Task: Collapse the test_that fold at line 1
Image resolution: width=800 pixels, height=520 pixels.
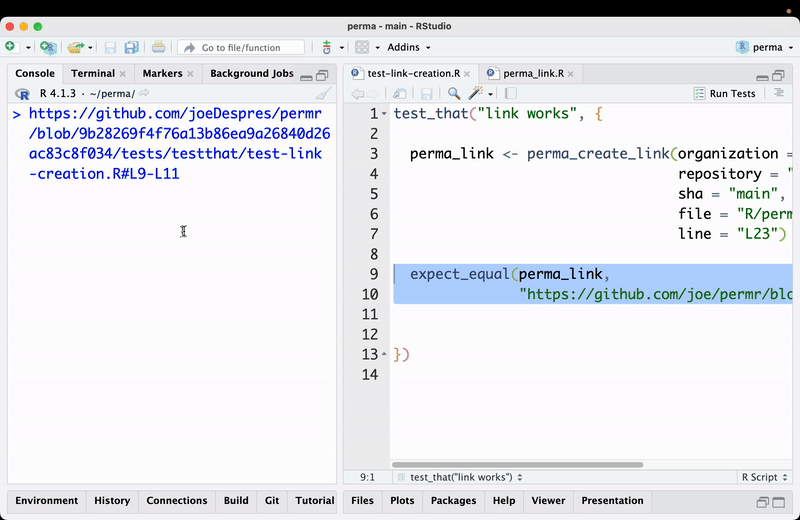Action: 385,114
